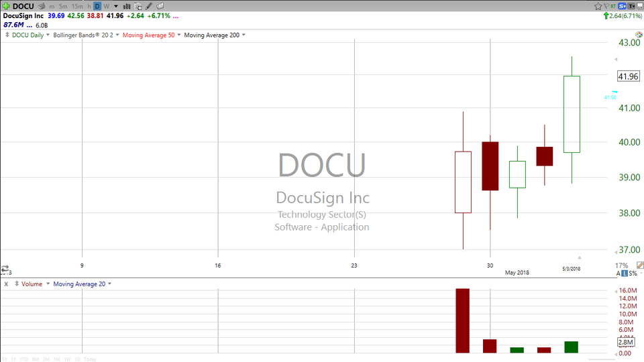Select the 5Y range
Viewport: 644px width, 362px height.
5,359
